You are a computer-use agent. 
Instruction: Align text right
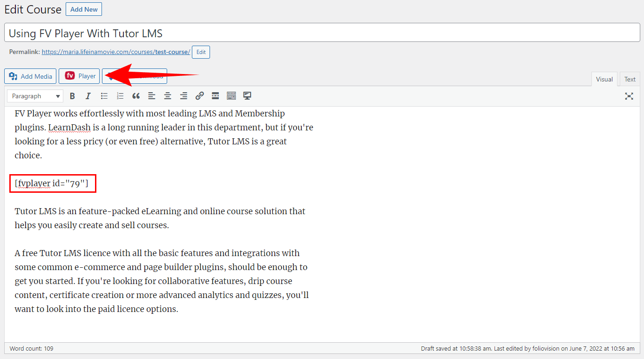click(183, 96)
